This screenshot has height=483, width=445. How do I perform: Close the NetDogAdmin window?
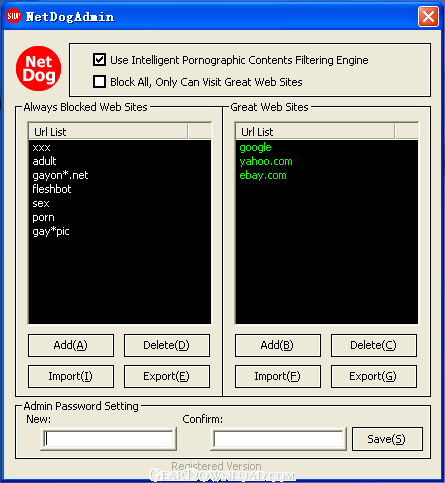[x=428, y=16]
